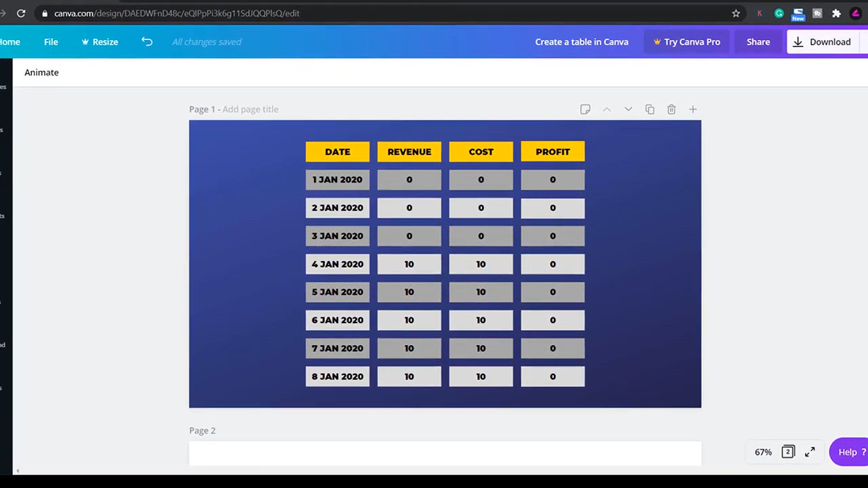Screen dimensions: 868x488
Task: Open the browser profile avatar
Action: 856,14
